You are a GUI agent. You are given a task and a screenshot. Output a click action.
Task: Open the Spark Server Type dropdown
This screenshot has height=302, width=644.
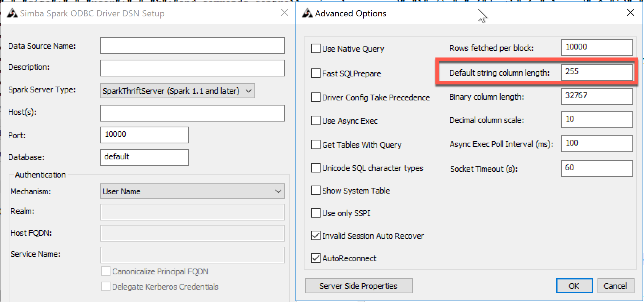click(x=177, y=91)
